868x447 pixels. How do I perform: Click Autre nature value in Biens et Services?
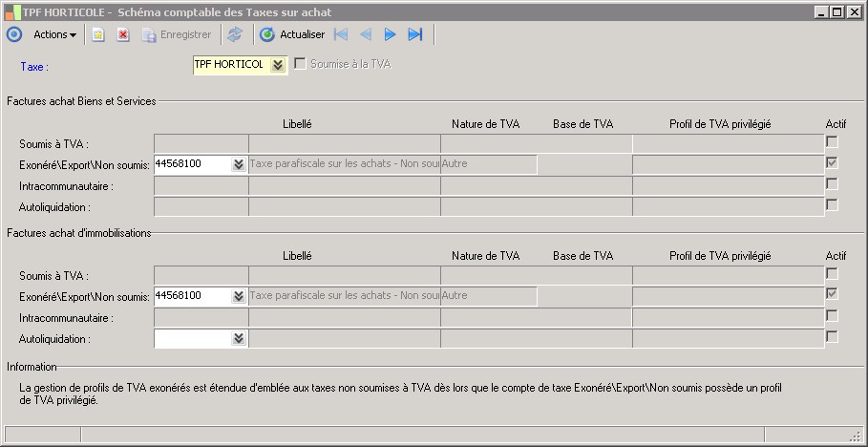(x=489, y=164)
